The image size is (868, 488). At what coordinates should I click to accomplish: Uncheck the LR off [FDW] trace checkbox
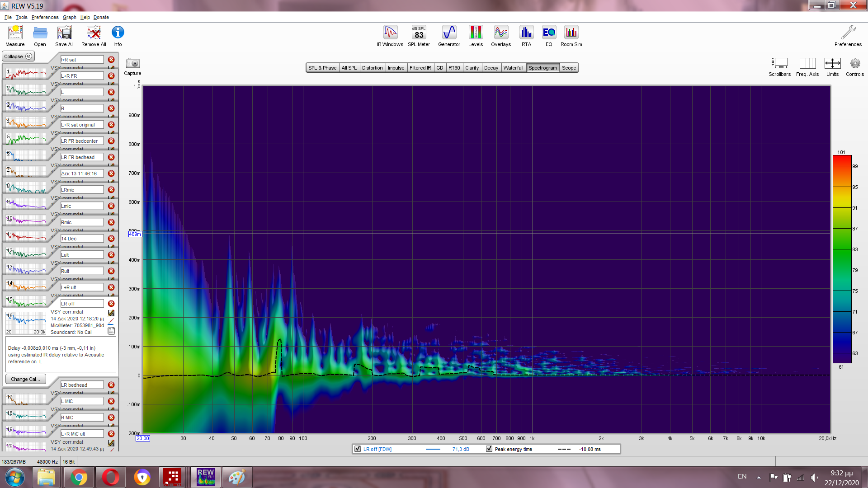358,449
